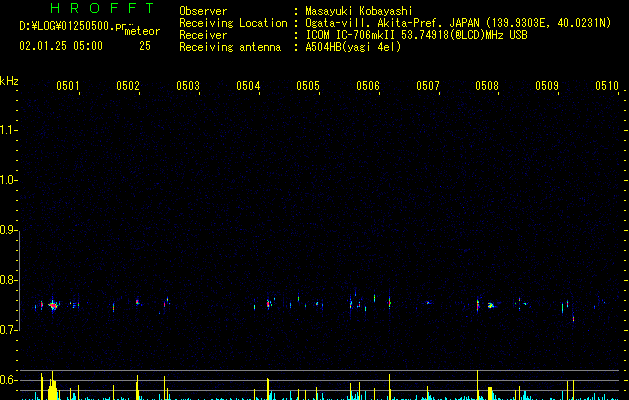Click the 0.6 kHz axis label

(8, 380)
